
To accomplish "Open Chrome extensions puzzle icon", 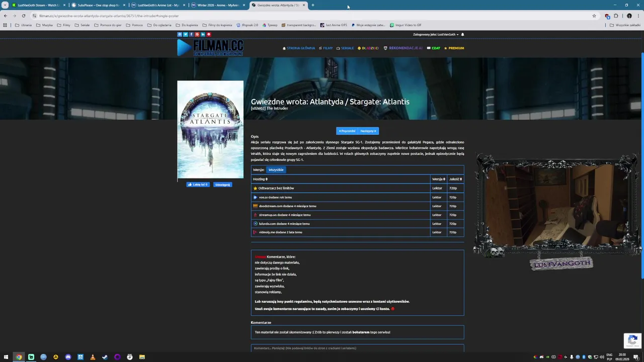I will pos(616,16).
